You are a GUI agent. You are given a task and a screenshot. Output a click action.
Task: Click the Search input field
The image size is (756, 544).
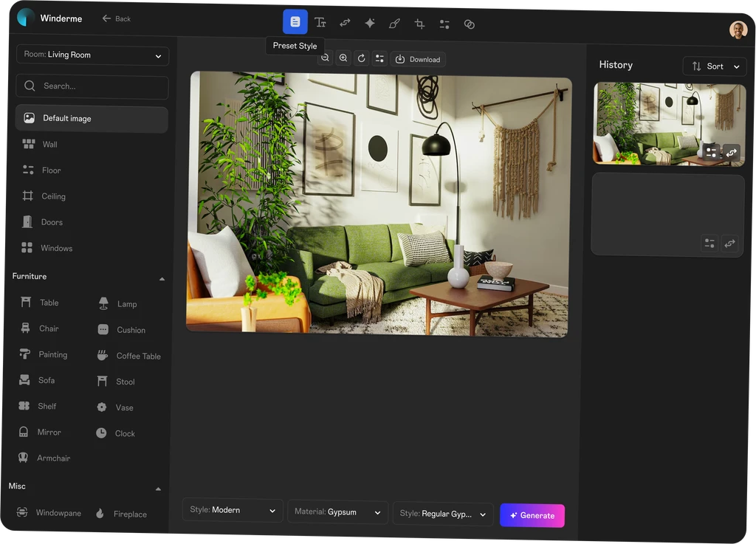tap(92, 86)
